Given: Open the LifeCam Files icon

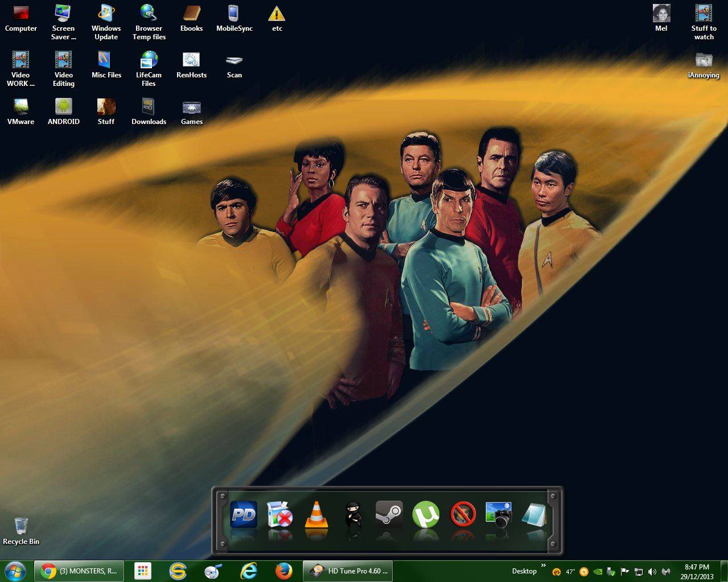Looking at the screenshot, I should pos(149,69).
